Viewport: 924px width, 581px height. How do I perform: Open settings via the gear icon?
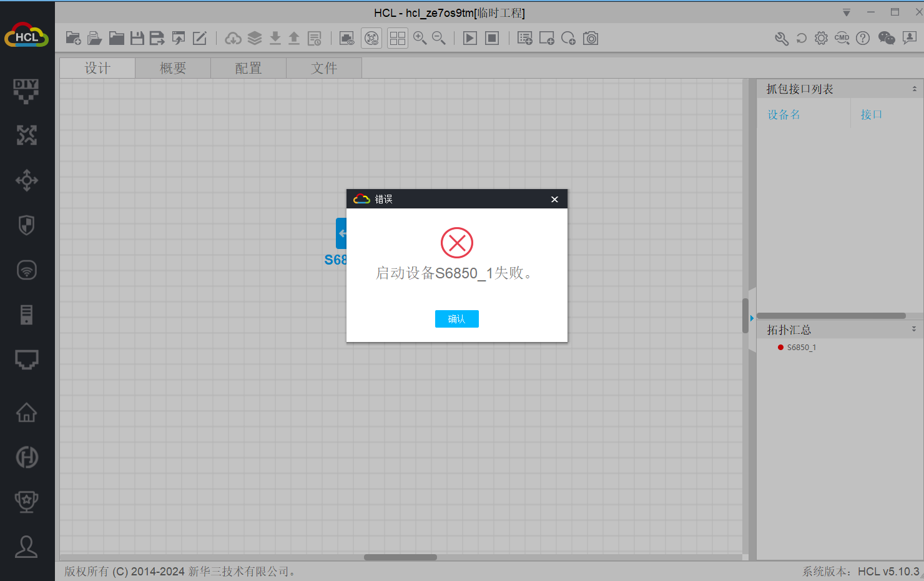click(x=822, y=38)
